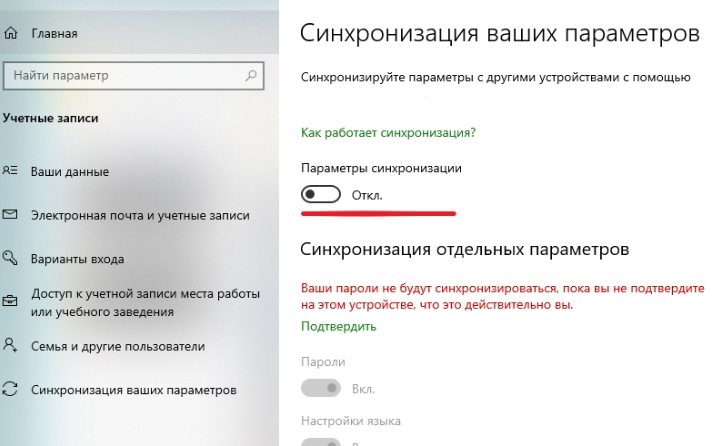Image resolution: width=728 pixels, height=446 pixels.
Task: Enable the Параметры синхронизации toggle
Action: (x=321, y=194)
